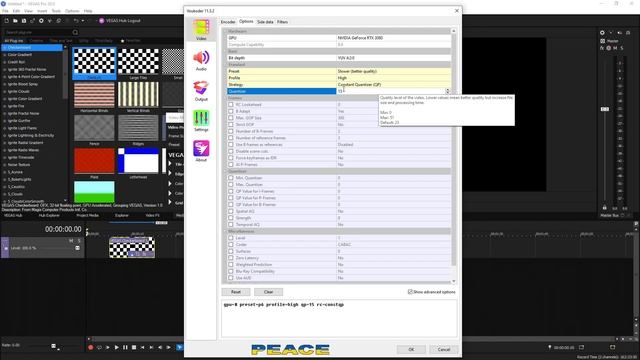Open the Undo history dropdown arrow in VEGAS
This screenshot has width=640, height=360.
[x=83, y=21]
